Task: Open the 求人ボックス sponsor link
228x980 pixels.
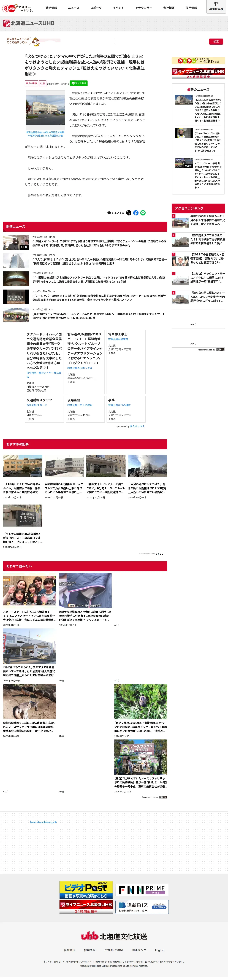Action: click(137, 426)
